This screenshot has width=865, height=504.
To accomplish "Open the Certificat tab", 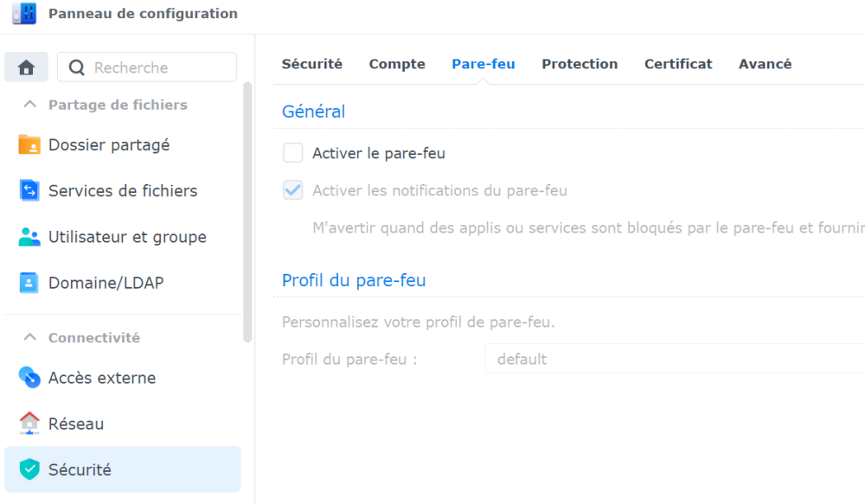I will (678, 64).
